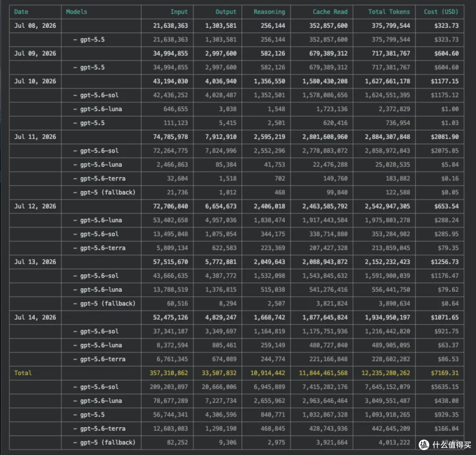The height and width of the screenshot is (455, 476).
Task: Click total gpt-5.6-luna cost $438.08
Action: (x=446, y=401)
